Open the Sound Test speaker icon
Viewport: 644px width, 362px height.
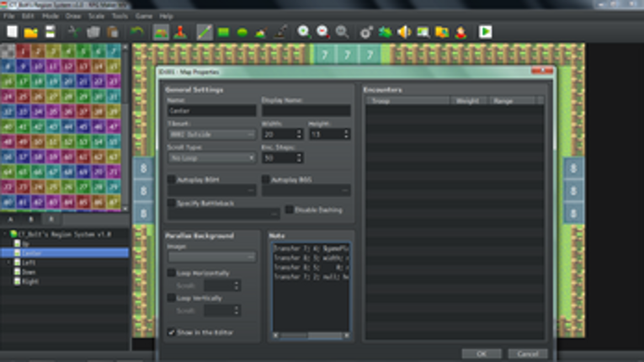click(404, 32)
